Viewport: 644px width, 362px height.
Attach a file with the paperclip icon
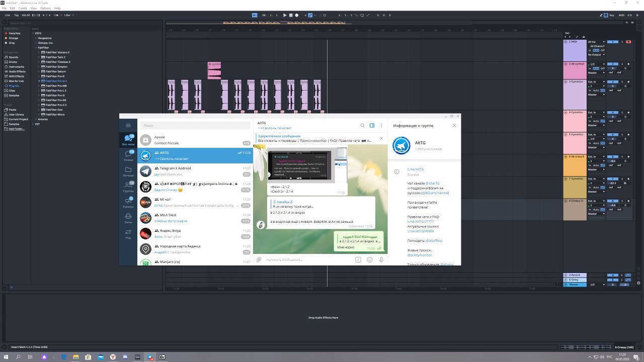pyautogui.click(x=259, y=260)
